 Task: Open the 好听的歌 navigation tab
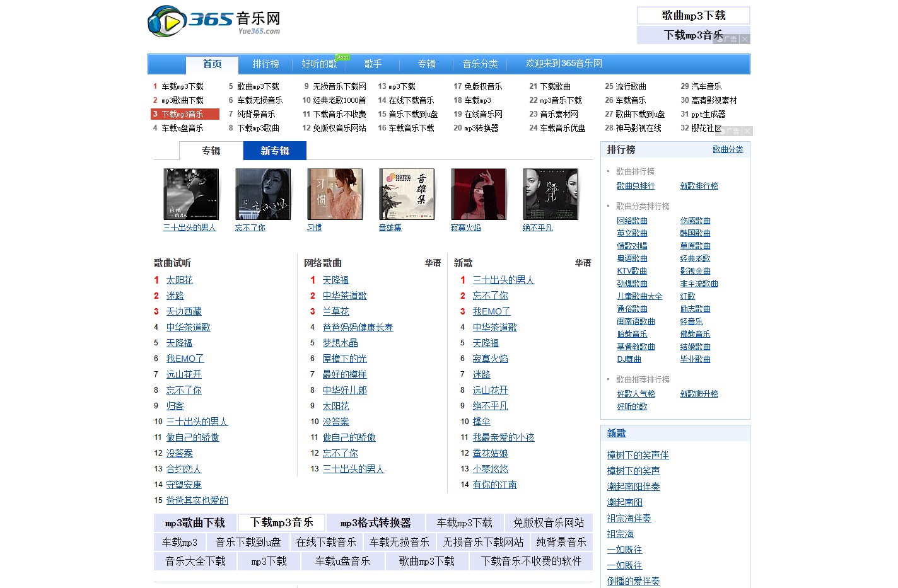tap(319, 64)
